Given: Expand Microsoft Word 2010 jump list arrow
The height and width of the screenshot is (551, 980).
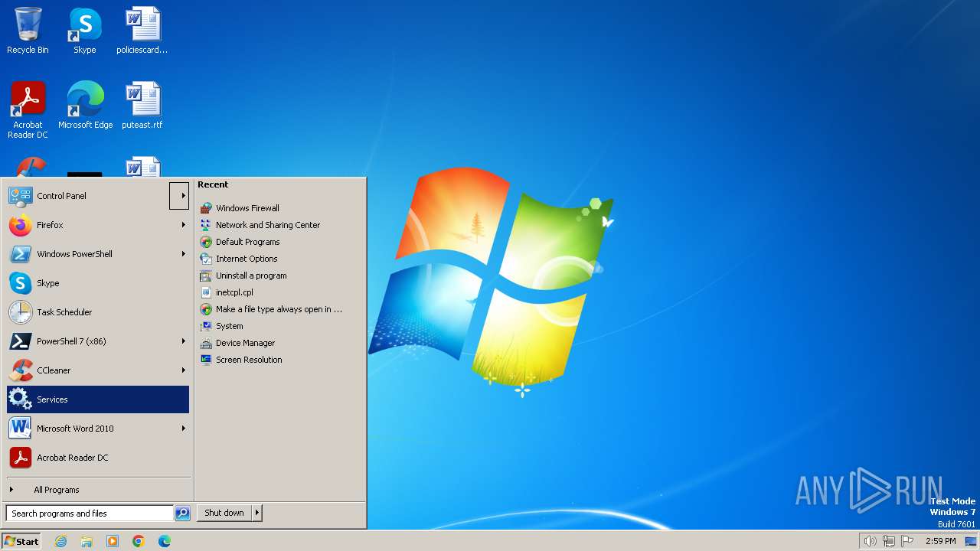Looking at the screenshot, I should [183, 429].
